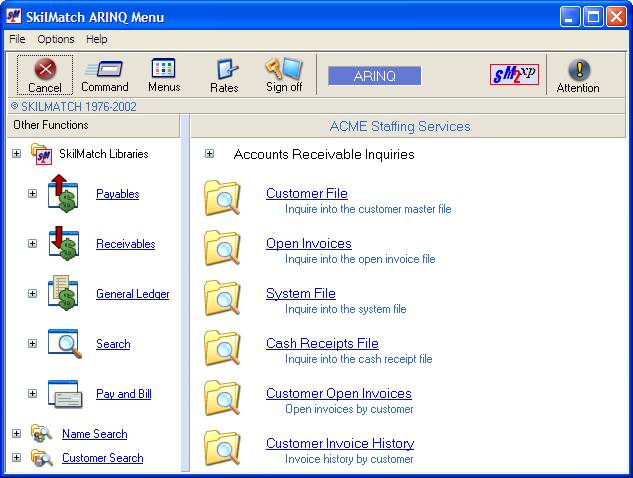Click the General Ledger document icon
This screenshot has width=633, height=478.
click(63, 293)
